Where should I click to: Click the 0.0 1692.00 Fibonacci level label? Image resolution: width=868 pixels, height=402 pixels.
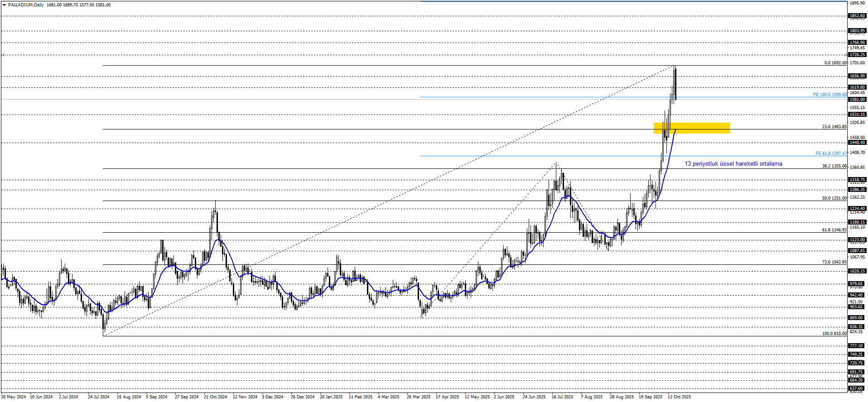(835, 63)
